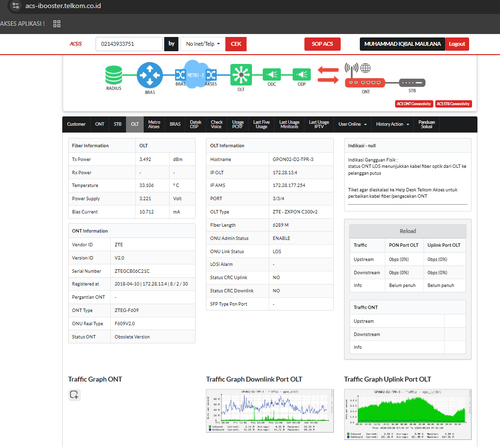
Task: Click the number search input field
Action: click(x=129, y=44)
